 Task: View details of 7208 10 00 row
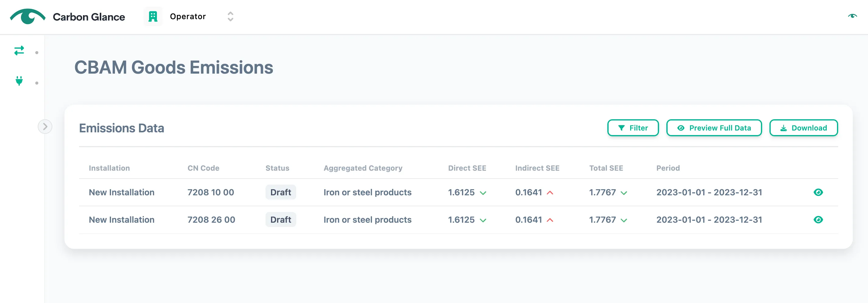(818, 192)
